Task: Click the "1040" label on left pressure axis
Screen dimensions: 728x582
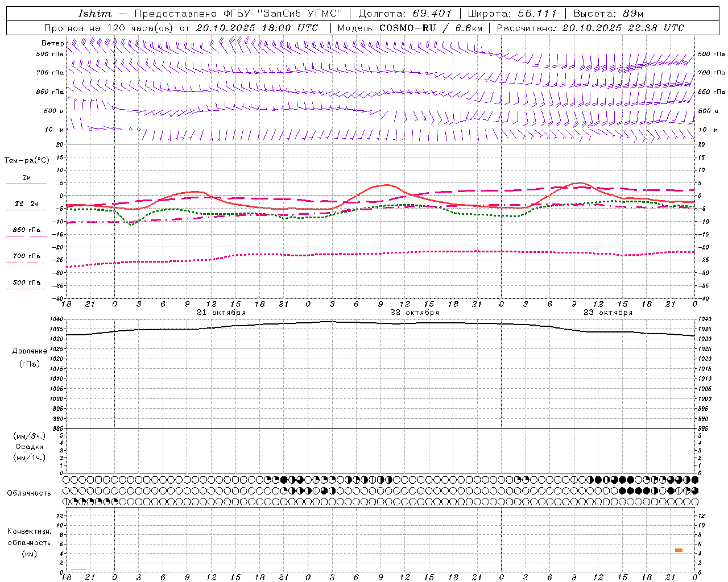Action: click(x=57, y=319)
